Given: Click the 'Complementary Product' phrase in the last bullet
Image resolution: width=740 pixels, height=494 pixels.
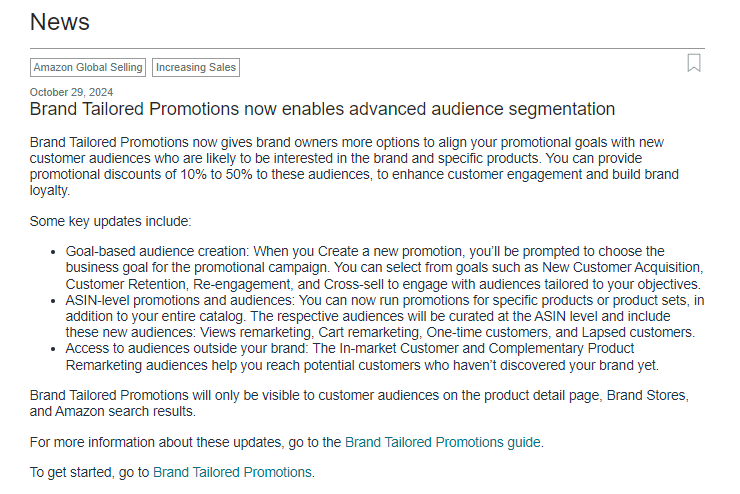Looking at the screenshot, I should (x=561, y=348).
